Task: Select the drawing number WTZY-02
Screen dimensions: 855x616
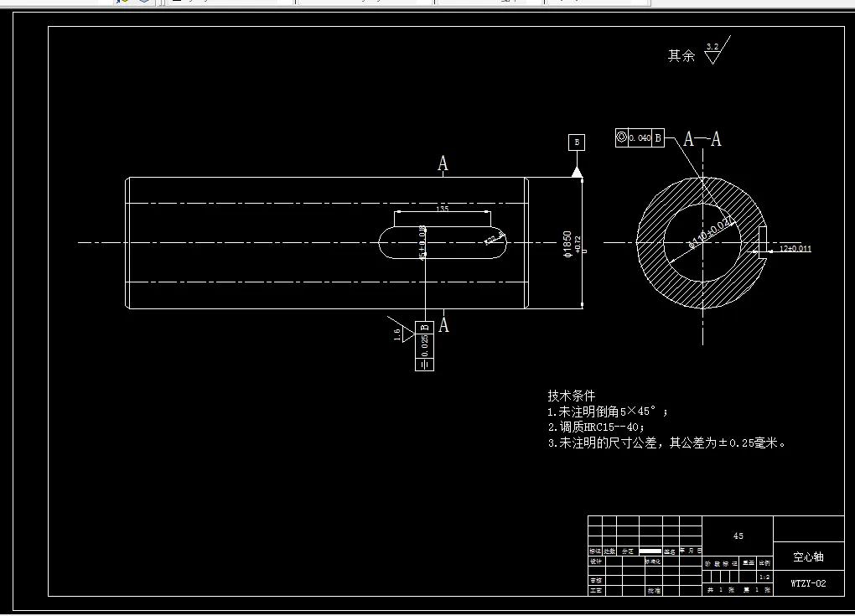Action: click(808, 583)
